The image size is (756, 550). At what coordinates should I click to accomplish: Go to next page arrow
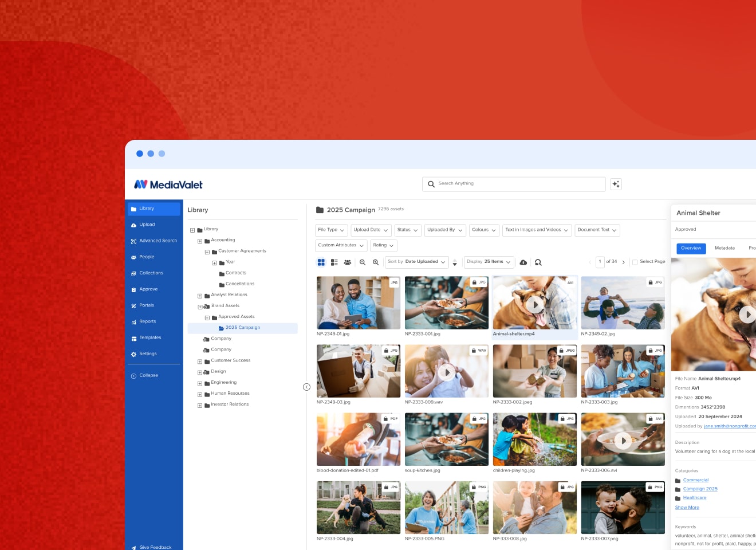(x=624, y=262)
